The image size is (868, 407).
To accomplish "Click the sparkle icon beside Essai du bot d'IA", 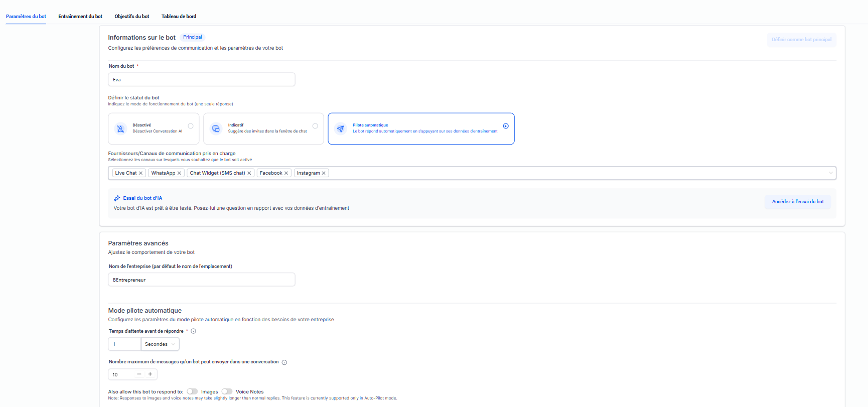I will pyautogui.click(x=117, y=198).
